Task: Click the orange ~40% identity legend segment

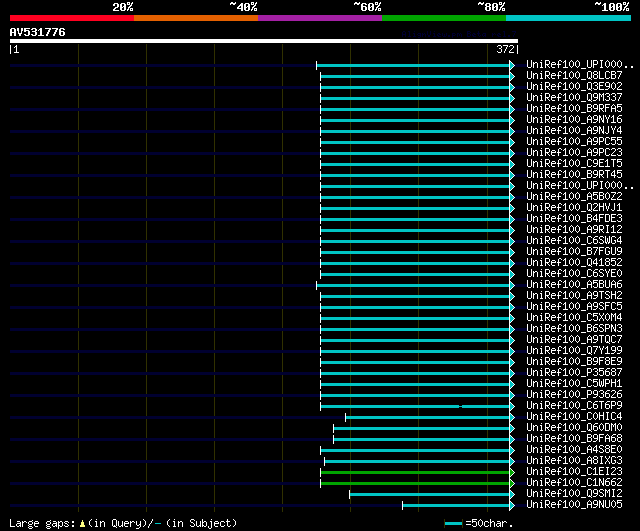Action: 196,18
